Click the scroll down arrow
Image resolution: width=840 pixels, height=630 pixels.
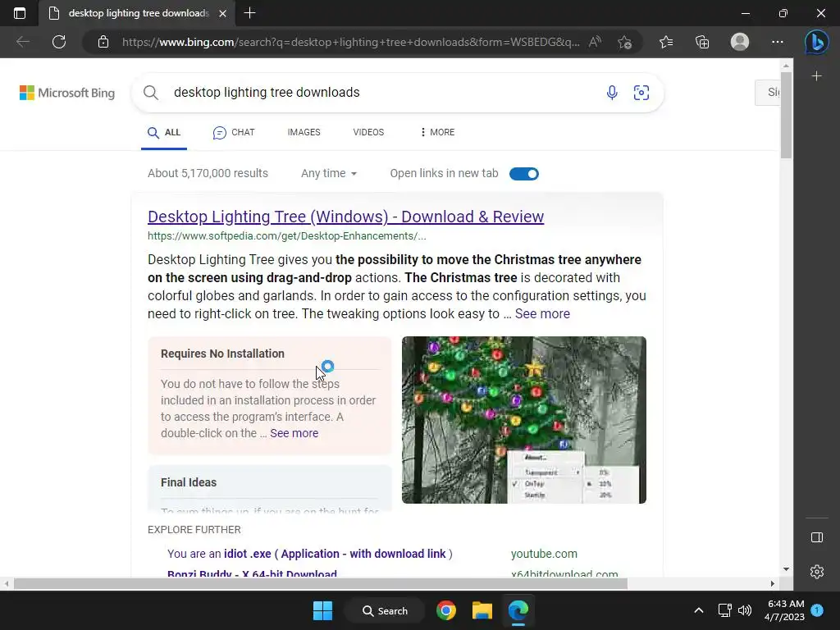pos(786,569)
